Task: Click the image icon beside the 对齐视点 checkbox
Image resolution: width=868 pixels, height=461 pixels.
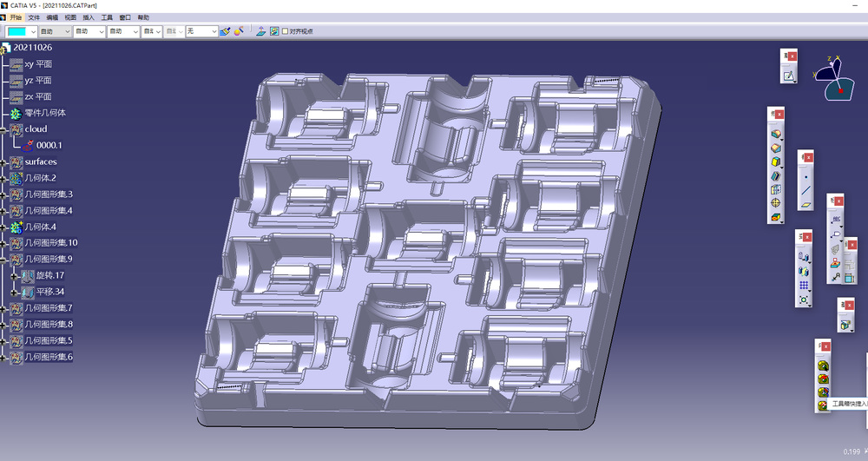Action: pos(274,31)
